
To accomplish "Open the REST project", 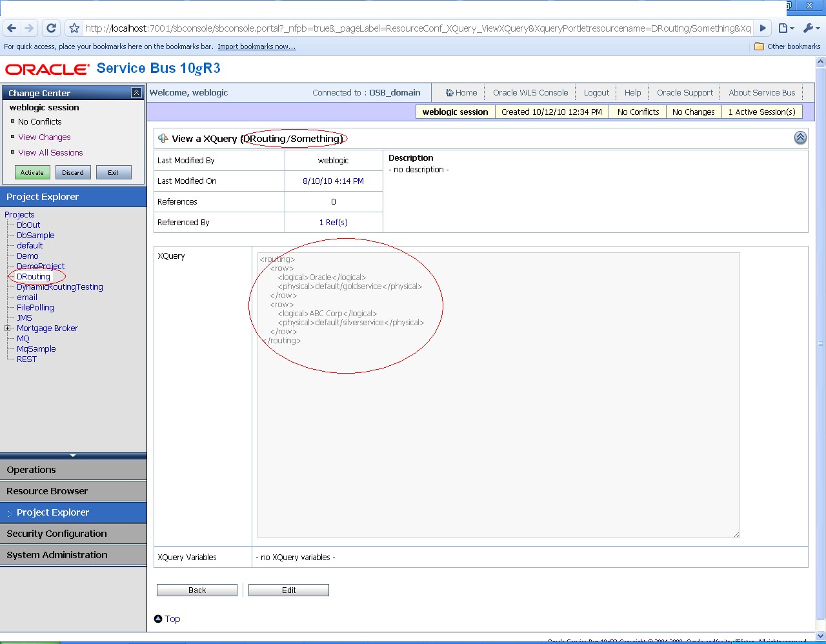I will (26, 359).
